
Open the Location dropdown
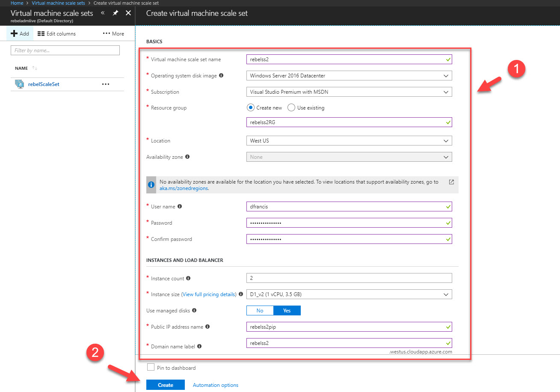click(349, 140)
